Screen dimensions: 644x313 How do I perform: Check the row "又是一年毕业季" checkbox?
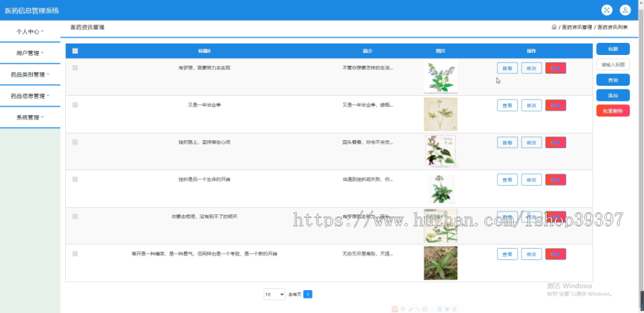[x=75, y=105]
